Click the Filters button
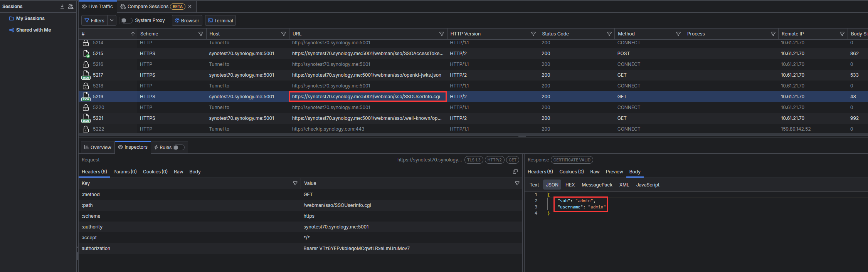 (x=94, y=21)
